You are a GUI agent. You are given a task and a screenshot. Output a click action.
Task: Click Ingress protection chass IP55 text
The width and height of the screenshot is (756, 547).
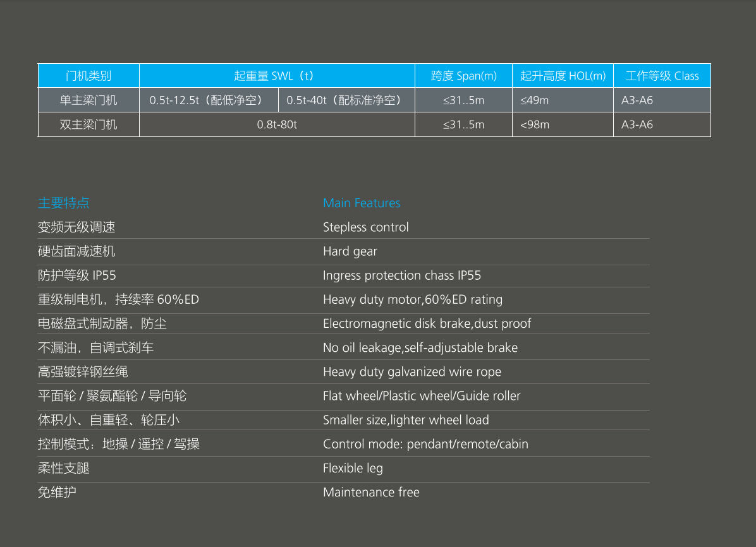(402, 275)
